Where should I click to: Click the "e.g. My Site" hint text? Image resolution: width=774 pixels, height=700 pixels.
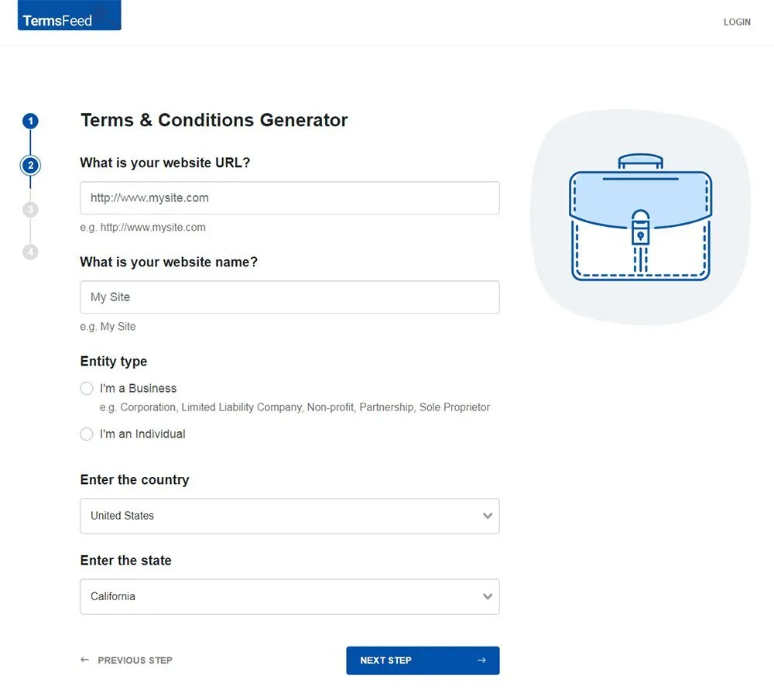pyautogui.click(x=108, y=327)
